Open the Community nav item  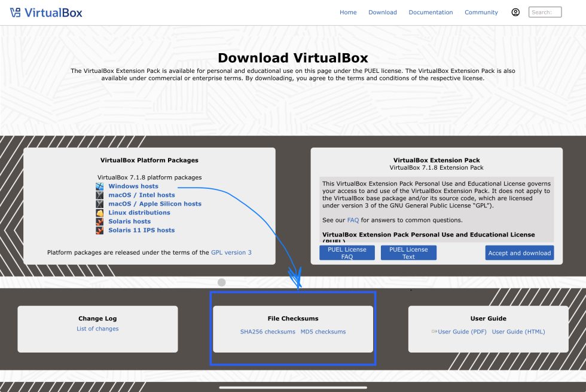(481, 13)
